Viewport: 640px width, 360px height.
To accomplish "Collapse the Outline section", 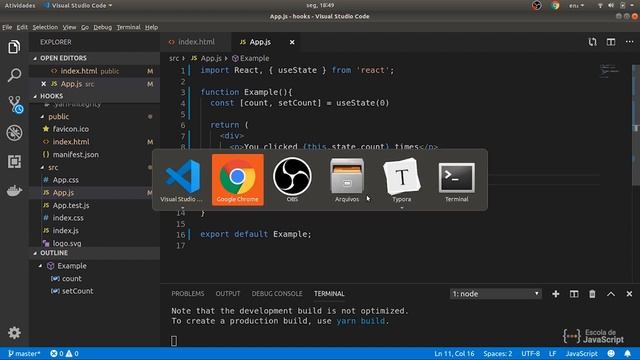I will click(x=35, y=253).
